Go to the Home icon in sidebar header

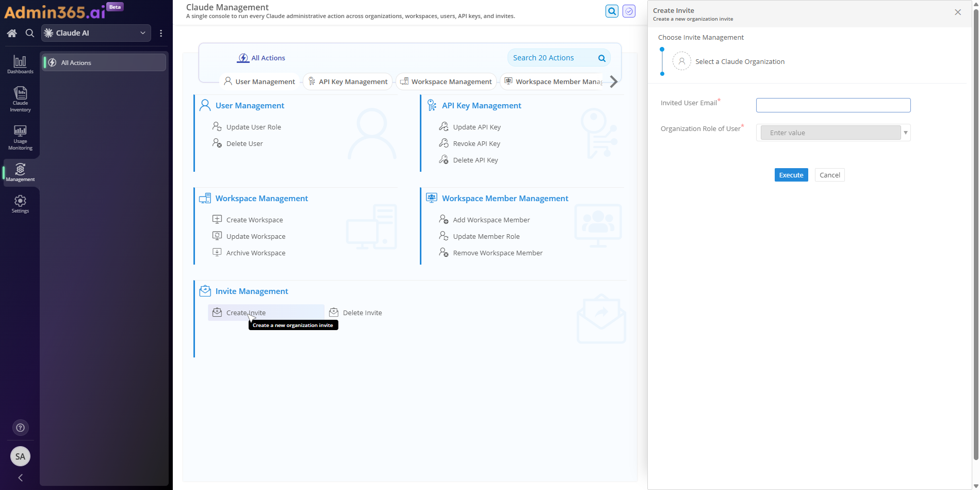(12, 33)
